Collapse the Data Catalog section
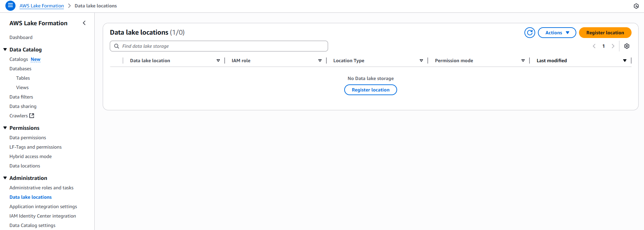644x230 pixels. click(x=5, y=49)
